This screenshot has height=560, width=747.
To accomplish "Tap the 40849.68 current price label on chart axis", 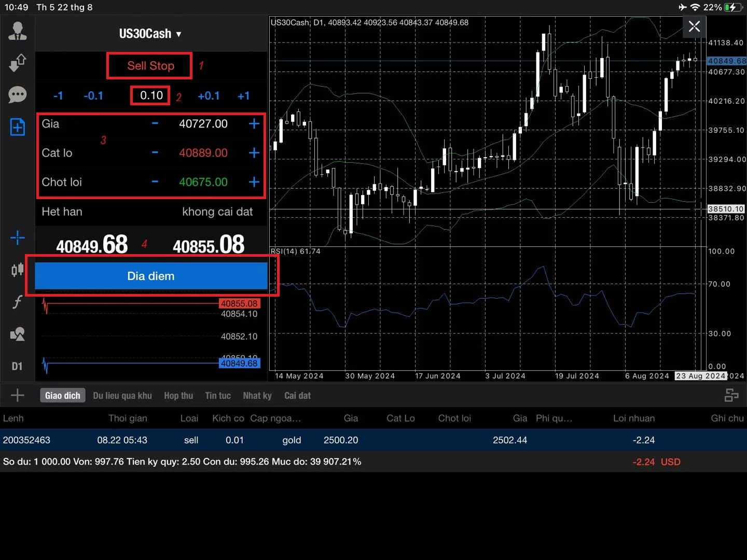I will 727,61.
